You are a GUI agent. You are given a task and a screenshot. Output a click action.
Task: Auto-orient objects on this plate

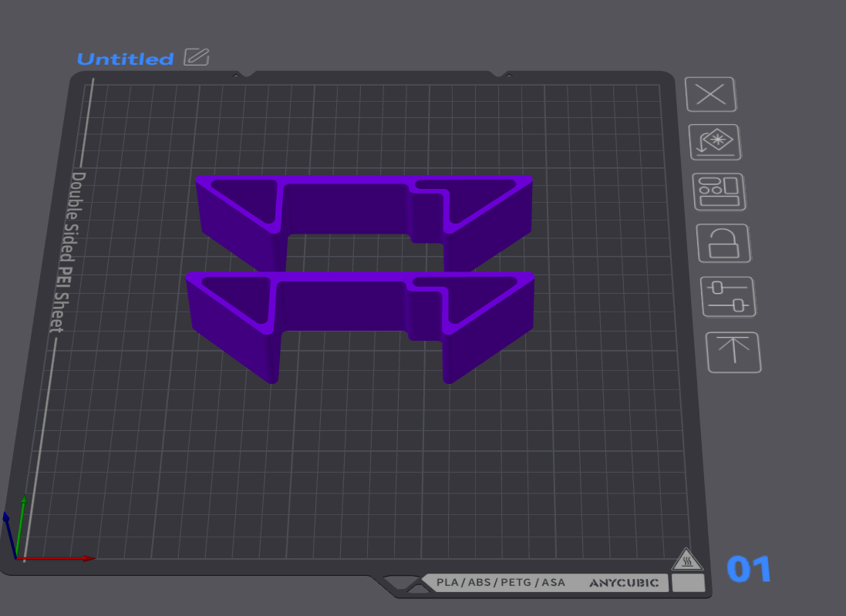point(716,143)
